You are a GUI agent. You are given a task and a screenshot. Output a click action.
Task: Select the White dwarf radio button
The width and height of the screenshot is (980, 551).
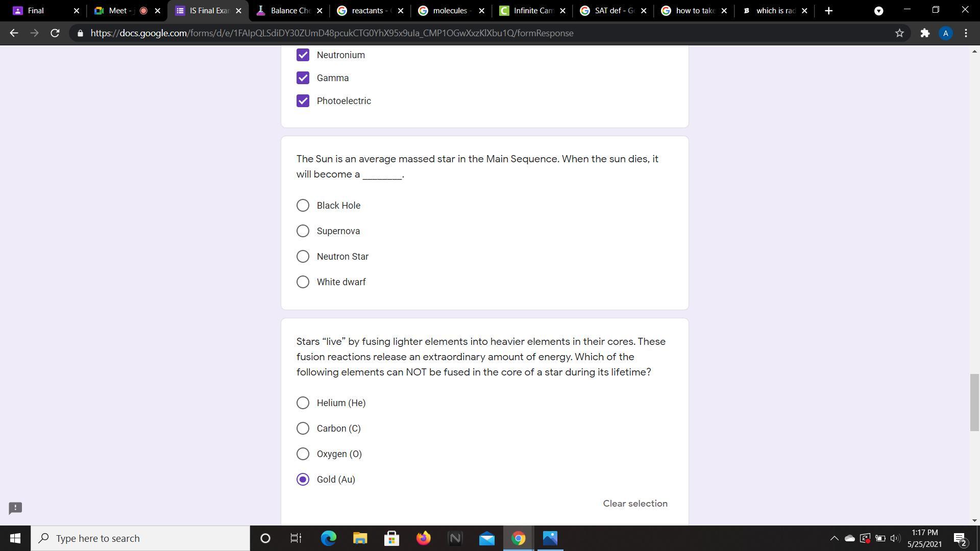tap(302, 281)
